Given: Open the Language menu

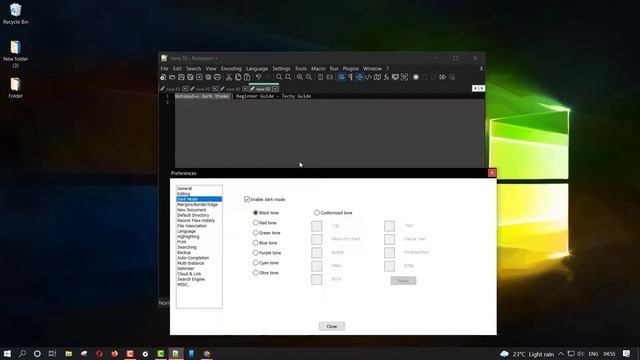Looking at the screenshot, I should [257, 69].
